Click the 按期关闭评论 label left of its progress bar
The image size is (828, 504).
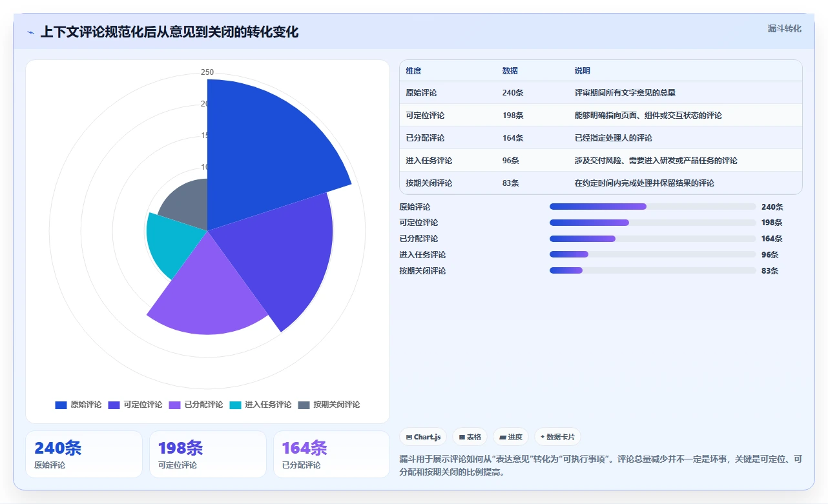click(x=422, y=271)
